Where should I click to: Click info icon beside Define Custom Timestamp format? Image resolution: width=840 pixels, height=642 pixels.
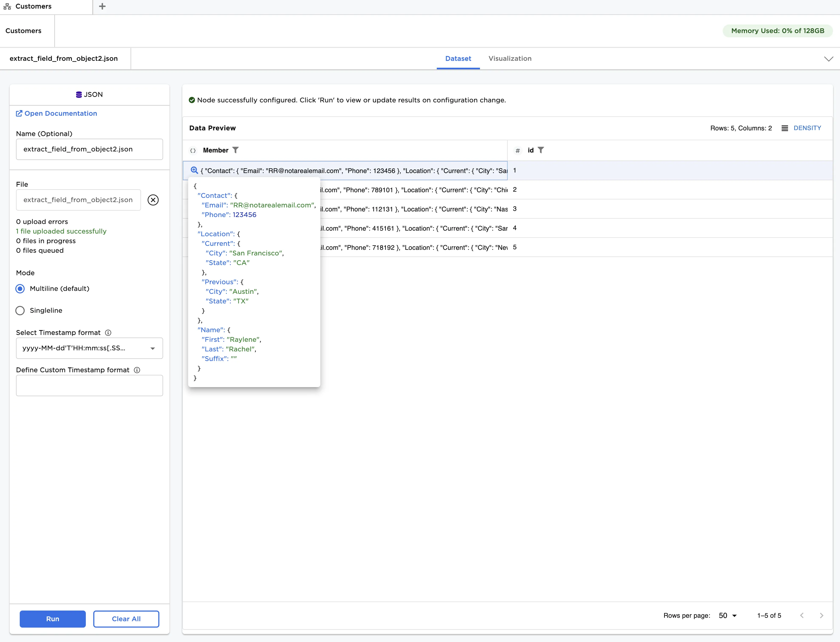137,370
